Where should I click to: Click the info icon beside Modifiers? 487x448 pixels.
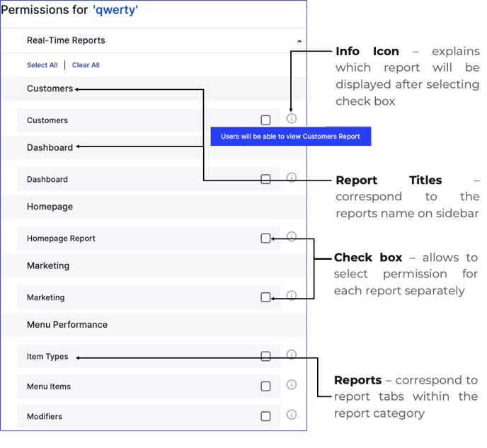(292, 415)
